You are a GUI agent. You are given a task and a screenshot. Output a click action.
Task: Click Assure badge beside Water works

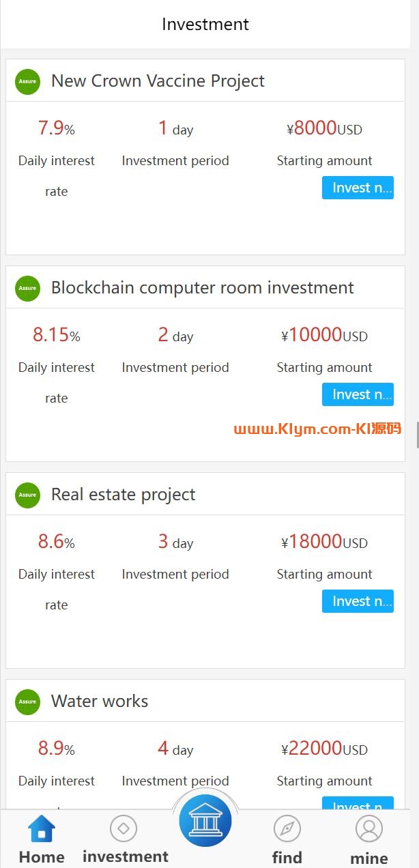tap(28, 701)
